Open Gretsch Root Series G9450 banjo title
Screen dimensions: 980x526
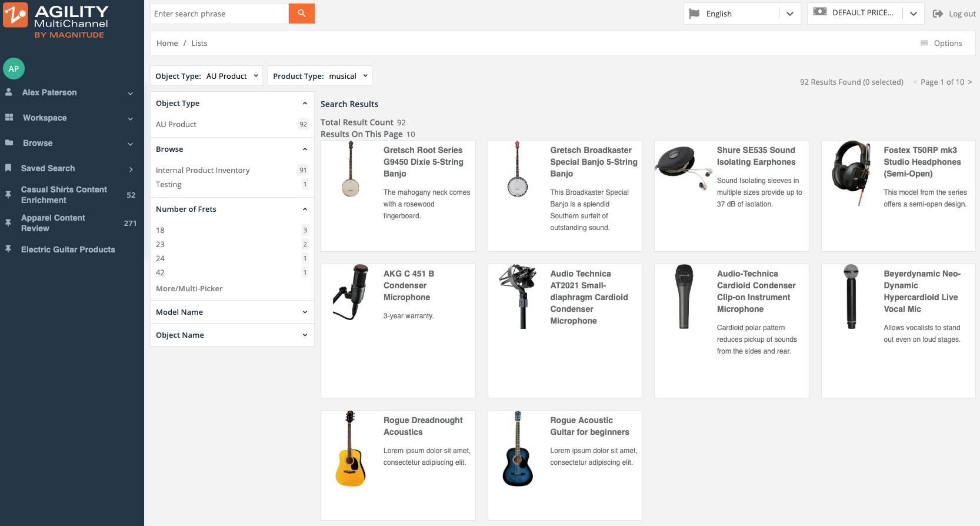(x=424, y=162)
